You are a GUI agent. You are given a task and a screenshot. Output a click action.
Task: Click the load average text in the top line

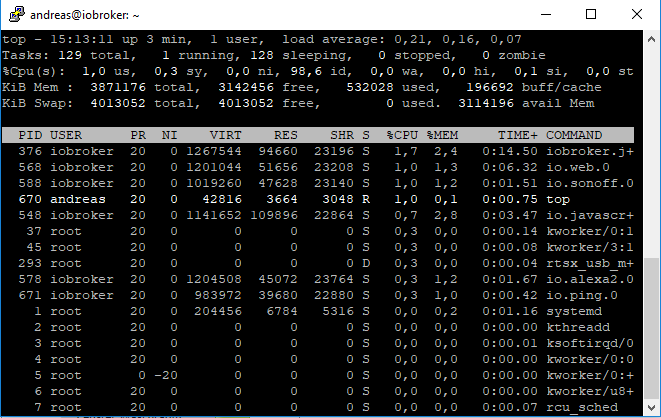coord(402,40)
